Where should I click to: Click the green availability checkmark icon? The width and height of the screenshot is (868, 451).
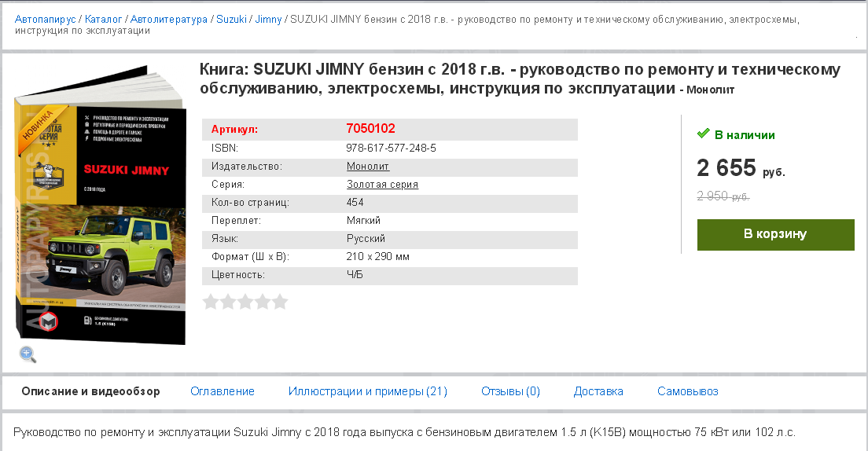pyautogui.click(x=703, y=134)
